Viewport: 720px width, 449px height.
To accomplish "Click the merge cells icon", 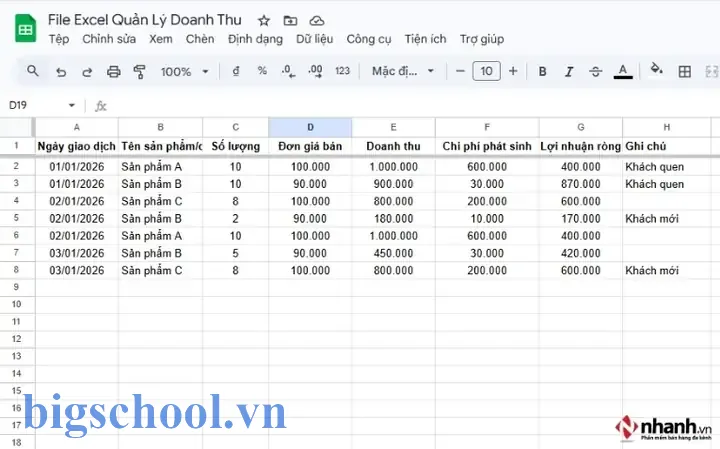I will coord(711,72).
